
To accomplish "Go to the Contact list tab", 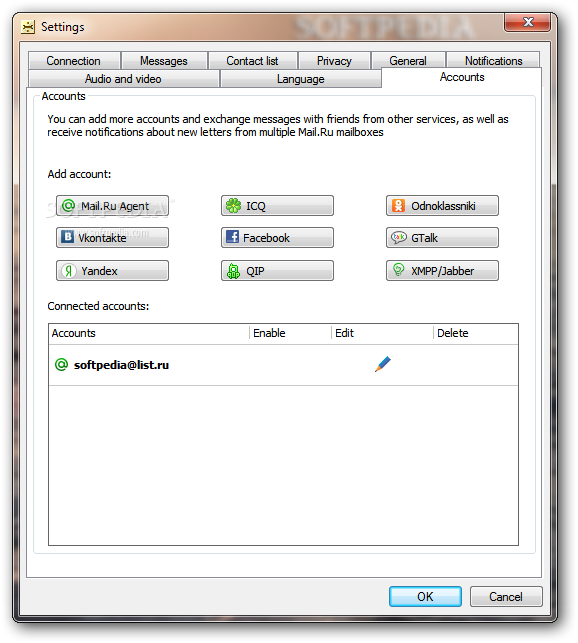I will pos(252,61).
